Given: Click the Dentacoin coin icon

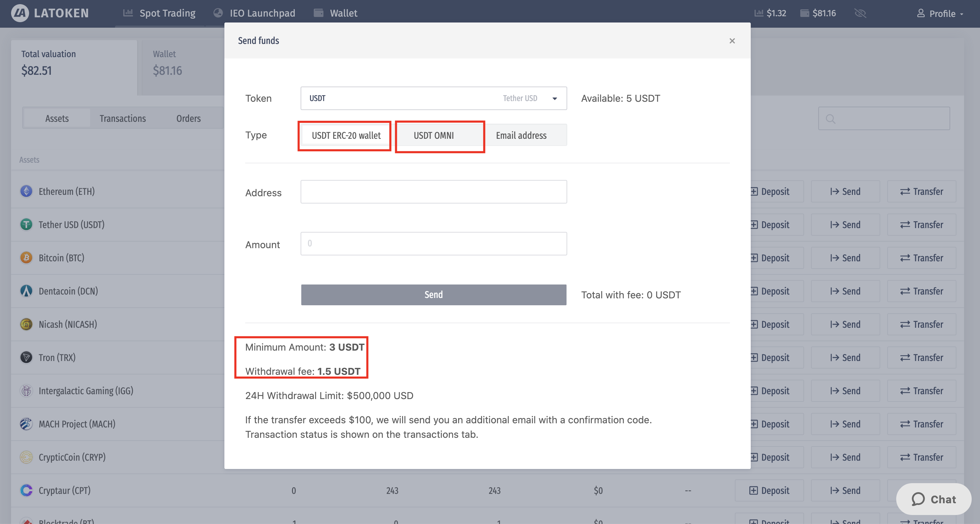Looking at the screenshot, I should coord(26,291).
